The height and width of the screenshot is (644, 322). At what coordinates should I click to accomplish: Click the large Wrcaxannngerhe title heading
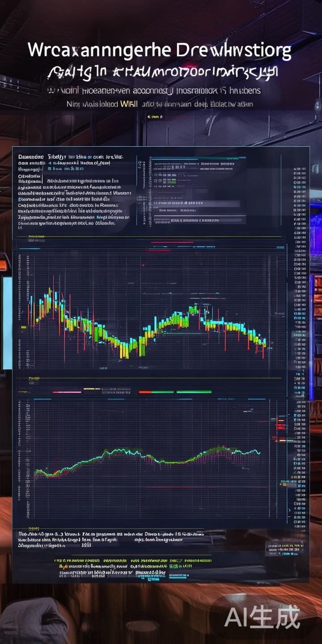[160, 51]
